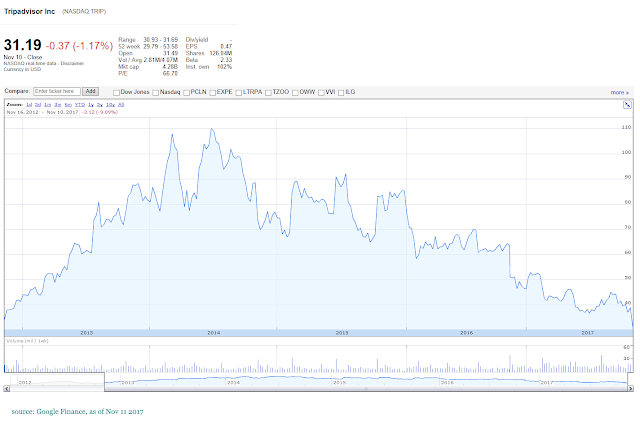Click the overview scroll right arrow
Screen dimensions: 640x422
coord(631,389)
